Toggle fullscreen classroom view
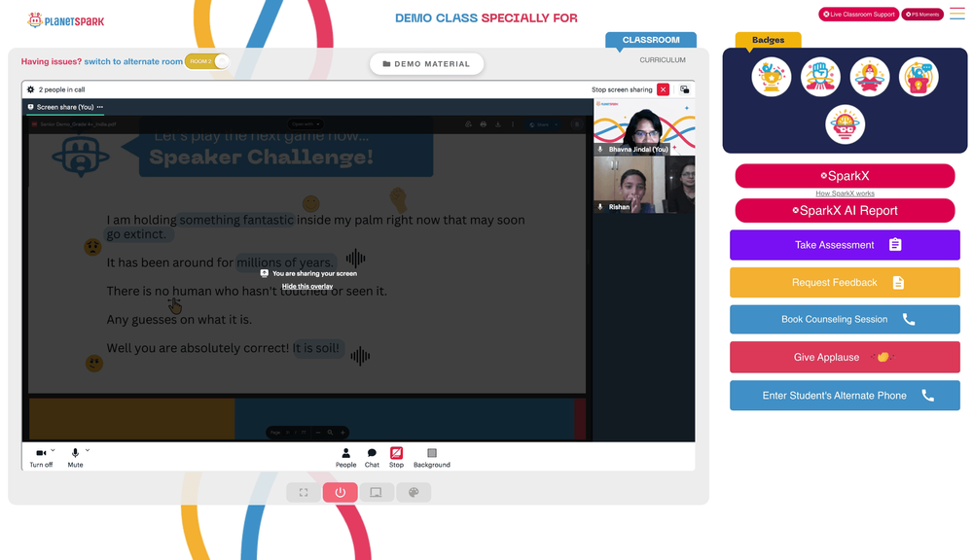Viewport: 973px width, 560px height. click(x=304, y=492)
